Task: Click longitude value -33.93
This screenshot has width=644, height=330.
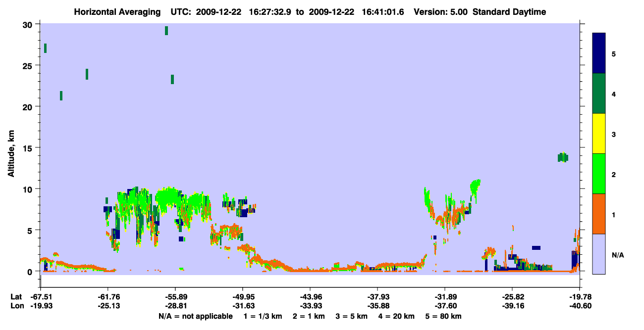Action: (310, 306)
